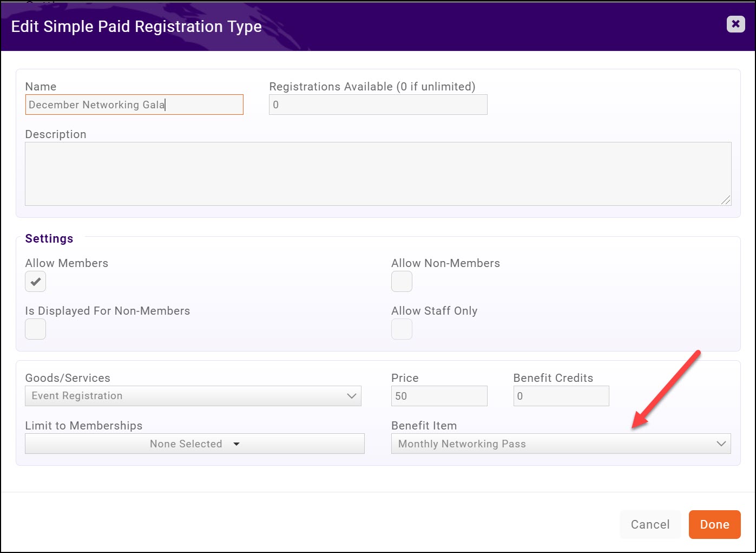Edit the December Networking Gala name field

134,105
